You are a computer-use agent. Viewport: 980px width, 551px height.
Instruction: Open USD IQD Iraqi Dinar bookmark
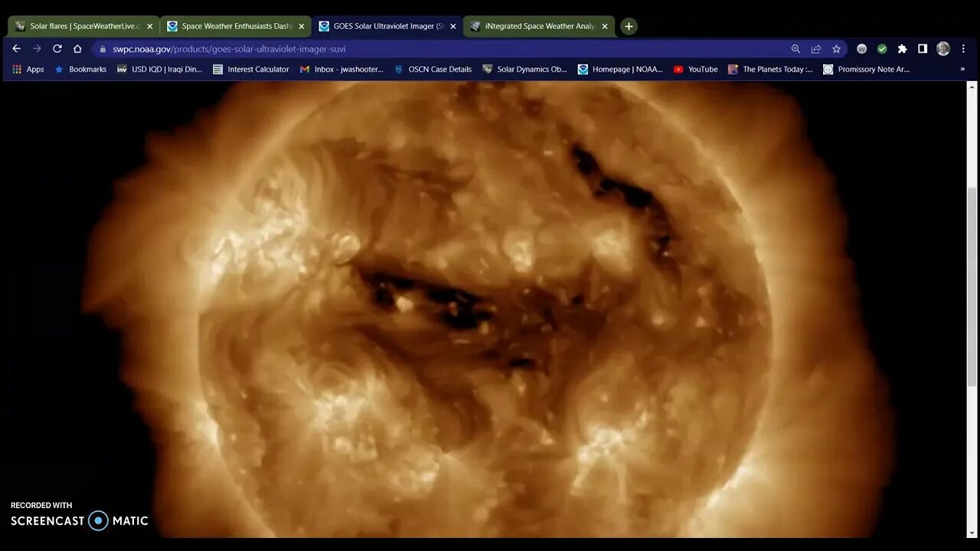point(159,69)
